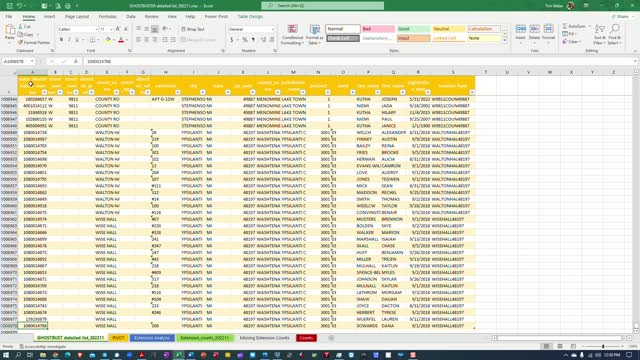Switch to the Data tab
Viewport: 640px width, 360px height.
[131, 17]
